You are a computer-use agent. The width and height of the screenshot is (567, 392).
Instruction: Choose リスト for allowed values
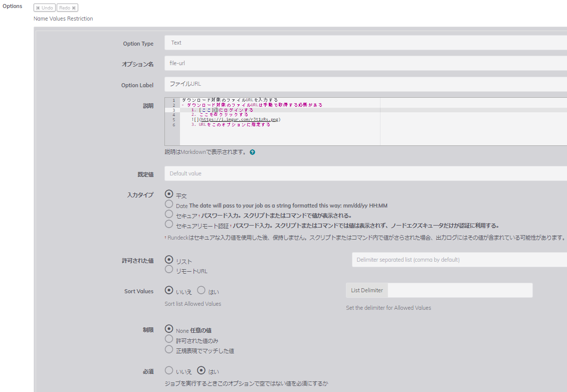click(x=169, y=260)
